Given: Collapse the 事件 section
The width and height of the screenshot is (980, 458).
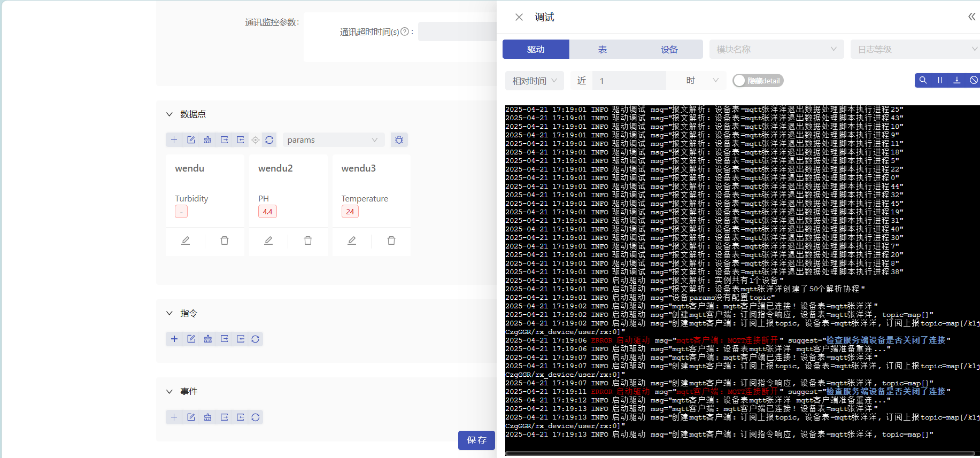Looking at the screenshot, I should coord(169,391).
